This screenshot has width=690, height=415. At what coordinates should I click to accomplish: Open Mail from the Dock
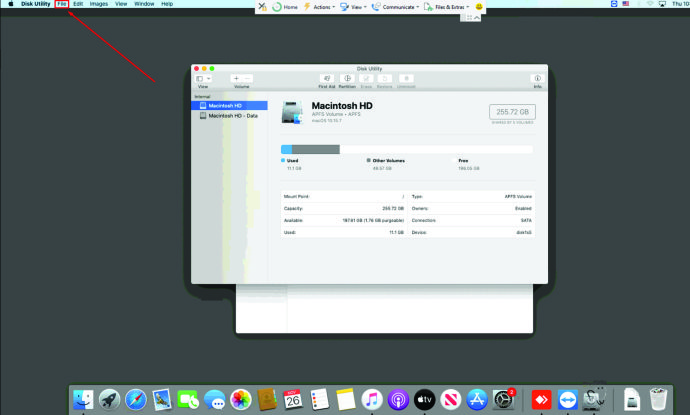click(161, 400)
